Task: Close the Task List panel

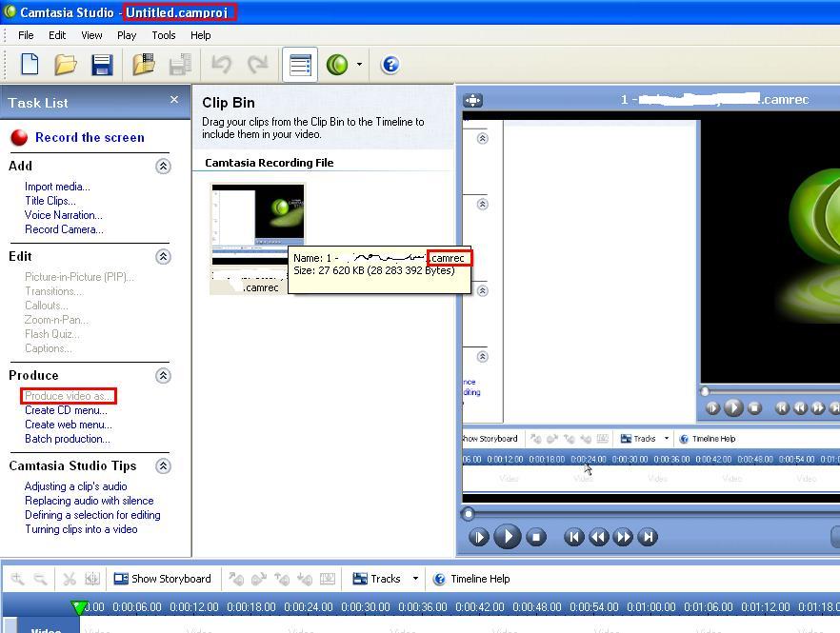Action: (174, 100)
